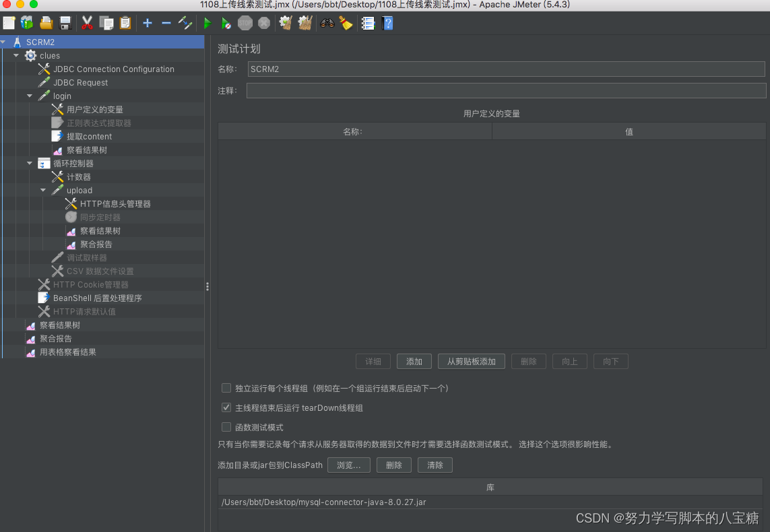Viewport: 770px width, 532px height.
Task: Select HTTP Cookie管理器 tree item
Action: pos(91,285)
